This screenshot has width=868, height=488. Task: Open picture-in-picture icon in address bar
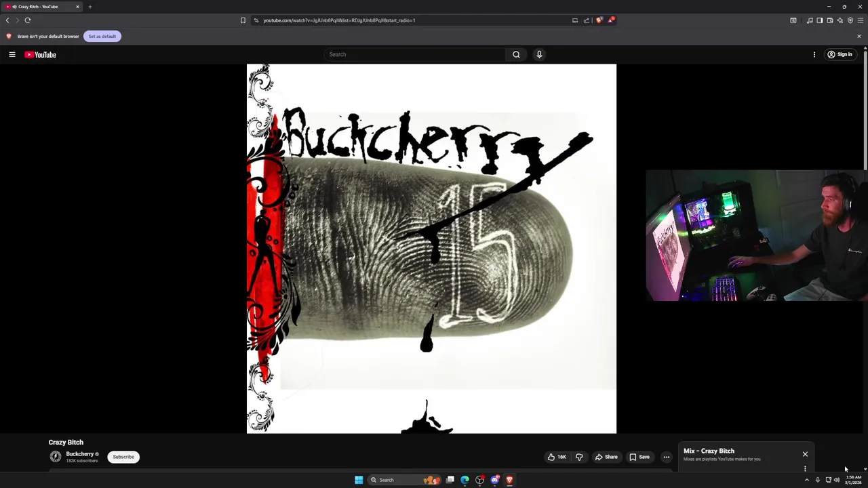pyautogui.click(x=575, y=20)
